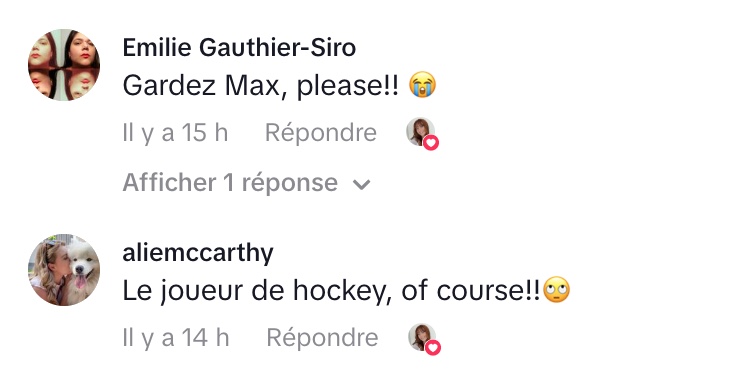
Task: Reply to the joueur de hockey comment
Action: (322, 337)
